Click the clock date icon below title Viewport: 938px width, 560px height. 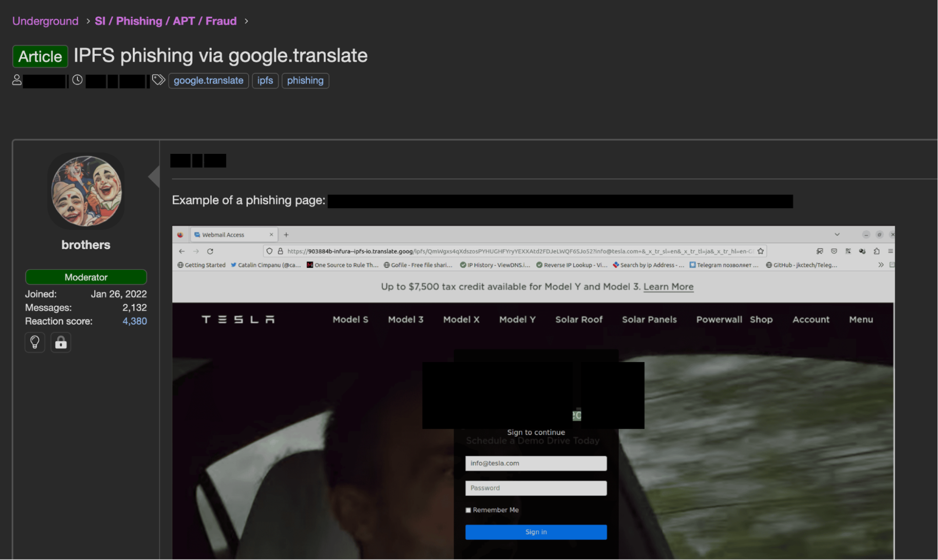click(77, 80)
